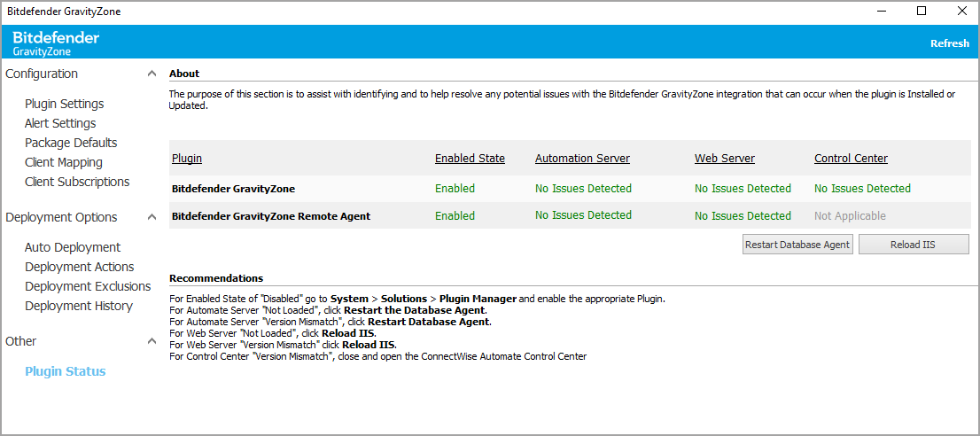Open Deployment History
The width and height of the screenshot is (980, 436).
79,306
